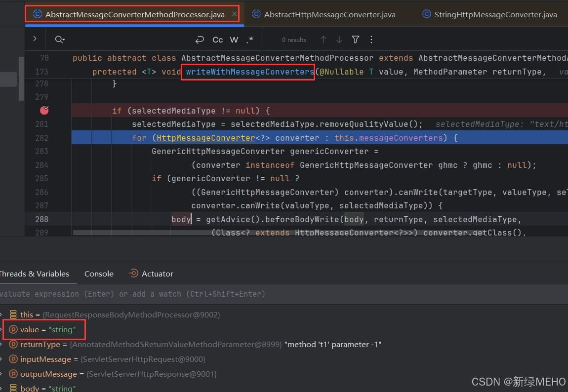Viewport: 568px width, 392px height.
Task: Switch to AbstractMessageConverterMethodProcessor.java tab
Action: click(x=134, y=14)
